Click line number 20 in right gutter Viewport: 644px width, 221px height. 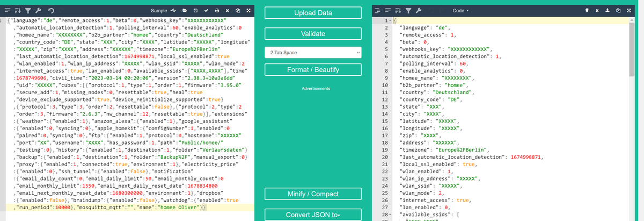pyautogui.click(x=384, y=157)
